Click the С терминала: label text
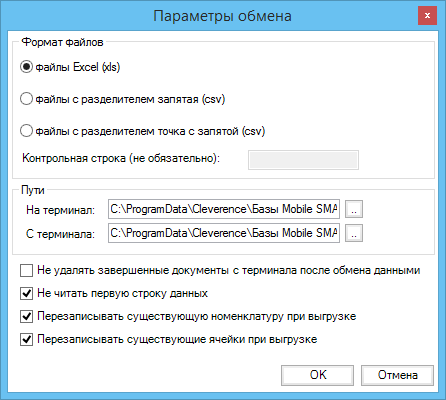 (60, 234)
